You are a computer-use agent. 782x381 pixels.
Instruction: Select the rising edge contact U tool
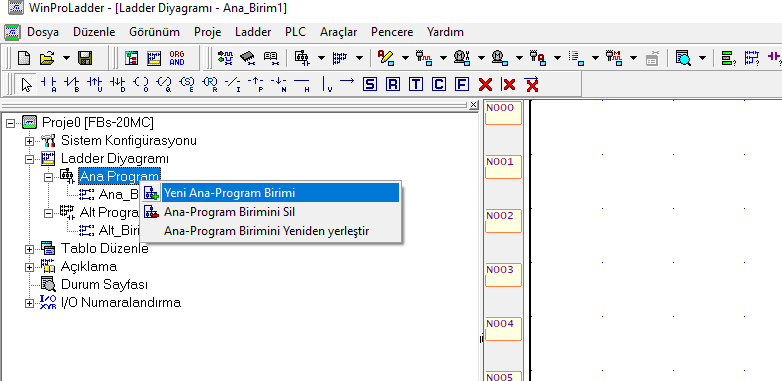click(x=94, y=84)
